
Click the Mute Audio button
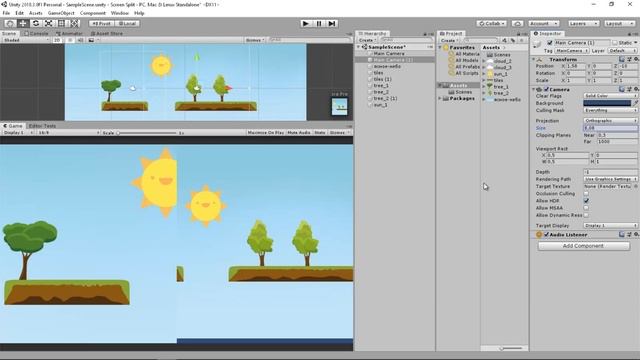click(x=299, y=133)
